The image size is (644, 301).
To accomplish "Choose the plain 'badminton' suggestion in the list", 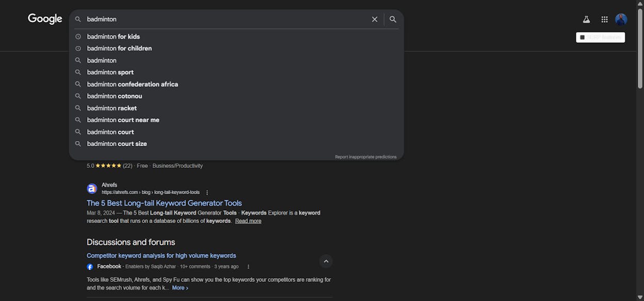I will coord(236,60).
